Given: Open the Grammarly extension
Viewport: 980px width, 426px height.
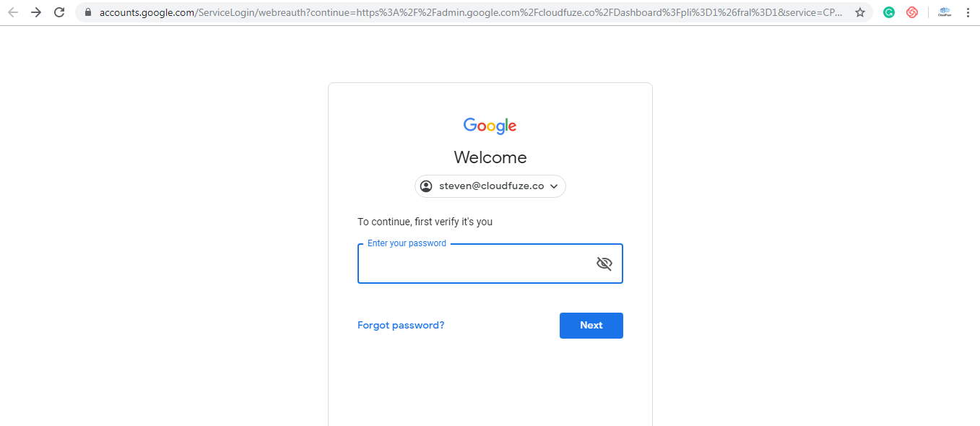Looking at the screenshot, I should coord(889,12).
